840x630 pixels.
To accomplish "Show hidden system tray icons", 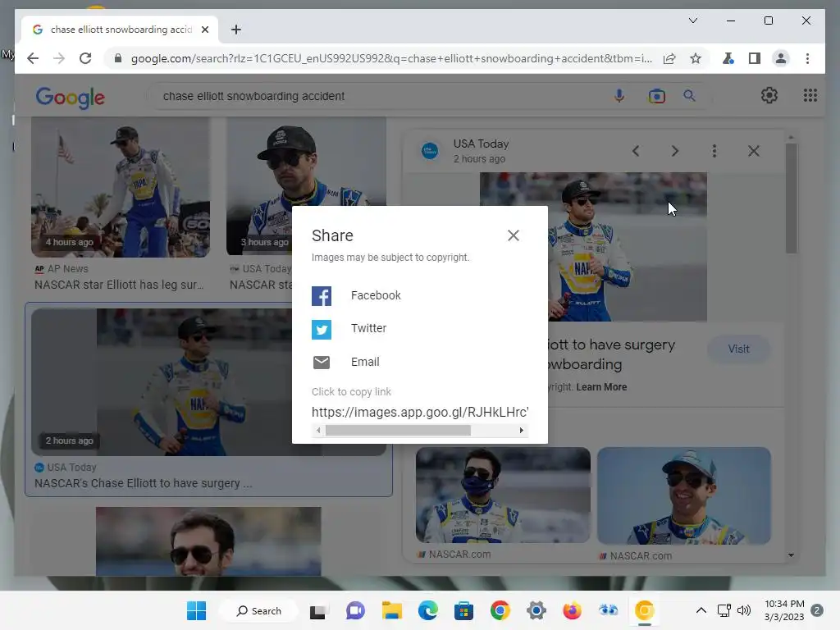I will click(x=701, y=610).
